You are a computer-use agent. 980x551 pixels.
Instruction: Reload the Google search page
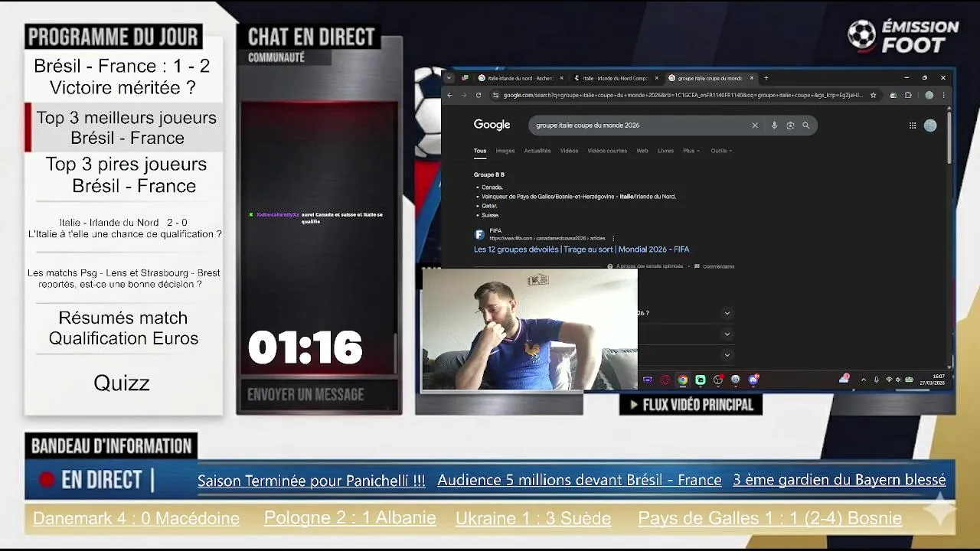coord(479,95)
